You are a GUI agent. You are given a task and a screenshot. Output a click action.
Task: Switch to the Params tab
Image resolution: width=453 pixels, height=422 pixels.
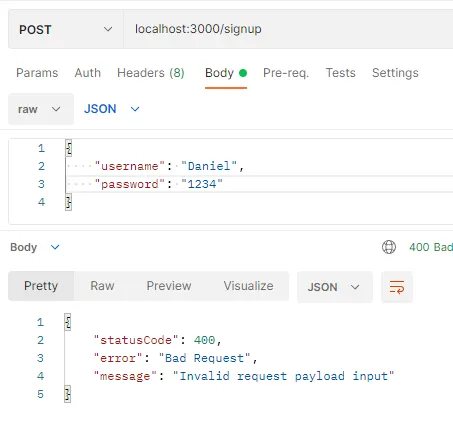(x=37, y=73)
